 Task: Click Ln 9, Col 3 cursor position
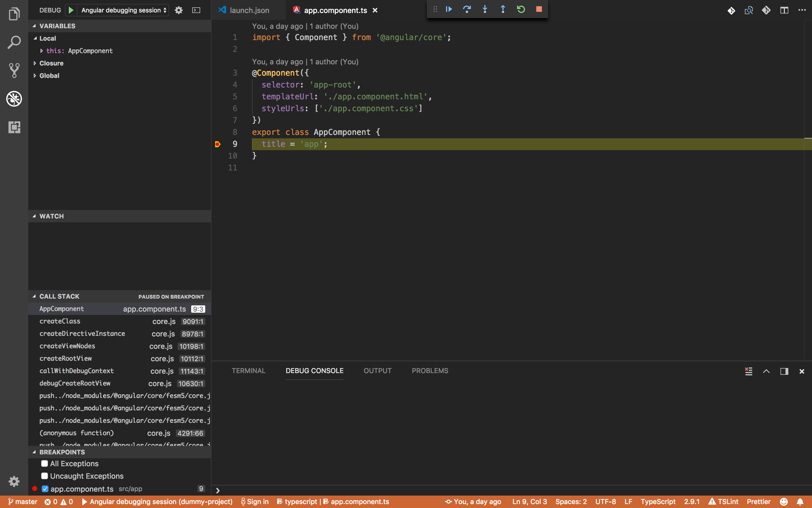pos(529,502)
